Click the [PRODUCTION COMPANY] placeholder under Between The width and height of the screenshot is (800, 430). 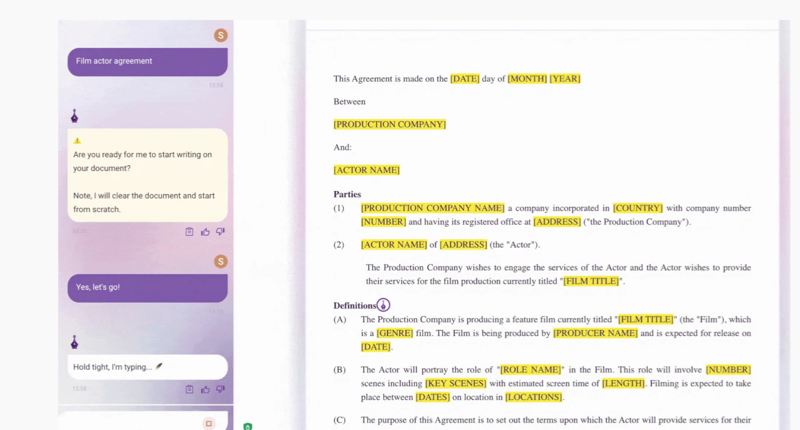point(389,124)
